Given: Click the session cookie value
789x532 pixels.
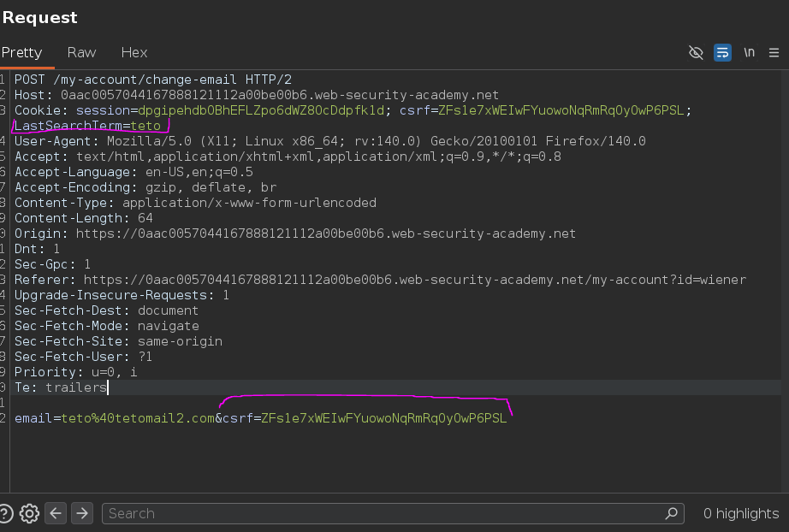Looking at the screenshot, I should click(x=261, y=110).
